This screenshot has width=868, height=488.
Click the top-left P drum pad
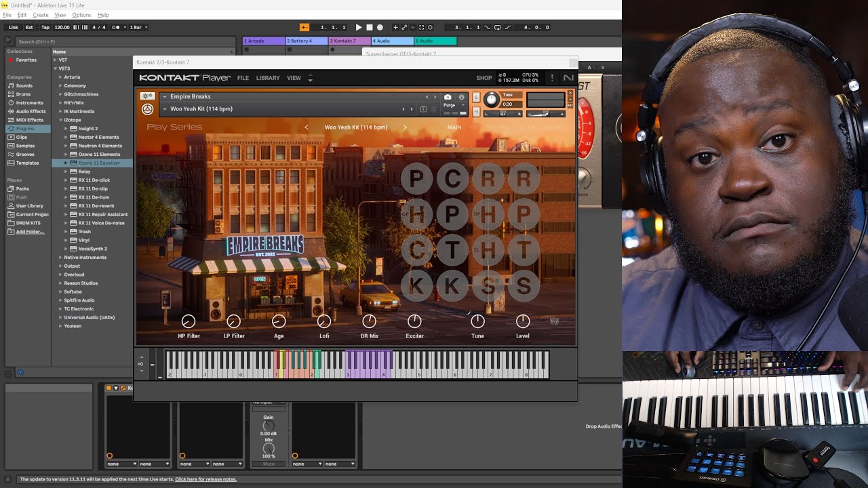[x=416, y=178]
